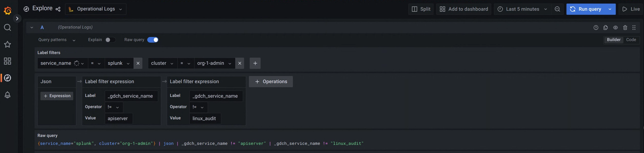644x153 pixels.
Task: Open the Query patterns dropdown
Action: [57, 40]
